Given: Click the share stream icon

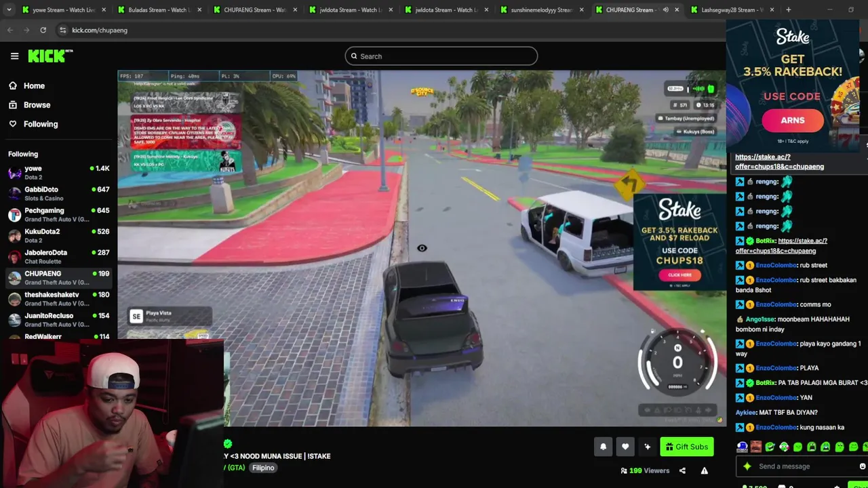Looking at the screenshot, I should click(x=682, y=470).
